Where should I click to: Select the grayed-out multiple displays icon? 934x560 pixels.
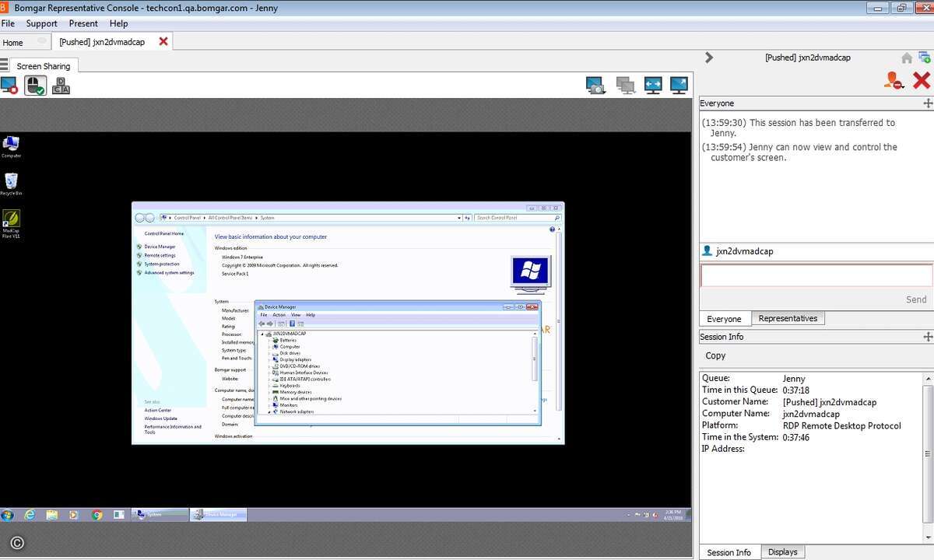point(625,86)
